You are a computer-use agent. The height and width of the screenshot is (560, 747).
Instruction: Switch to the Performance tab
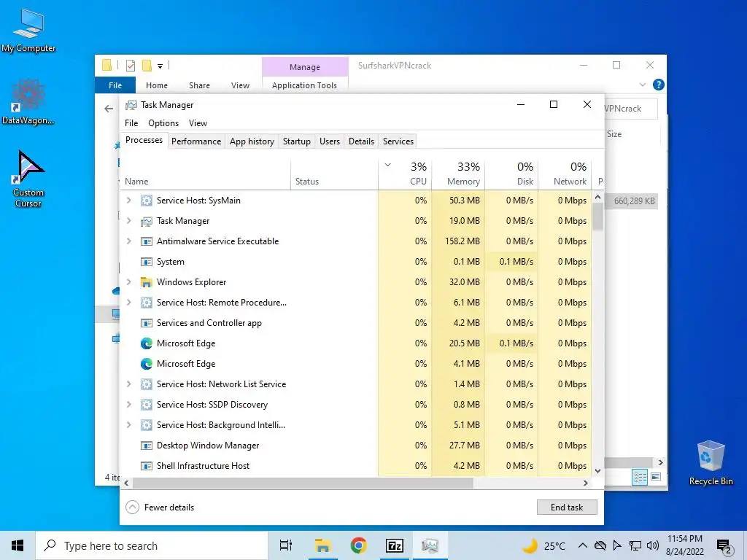tap(196, 141)
